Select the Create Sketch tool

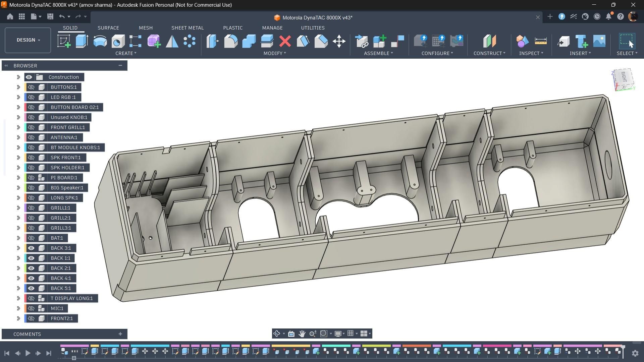coord(64,41)
